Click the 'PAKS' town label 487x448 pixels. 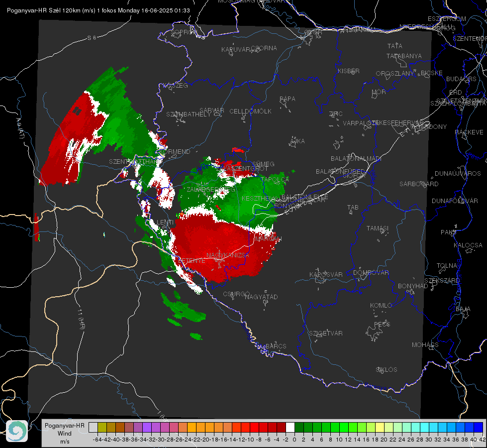pyautogui.click(x=449, y=232)
